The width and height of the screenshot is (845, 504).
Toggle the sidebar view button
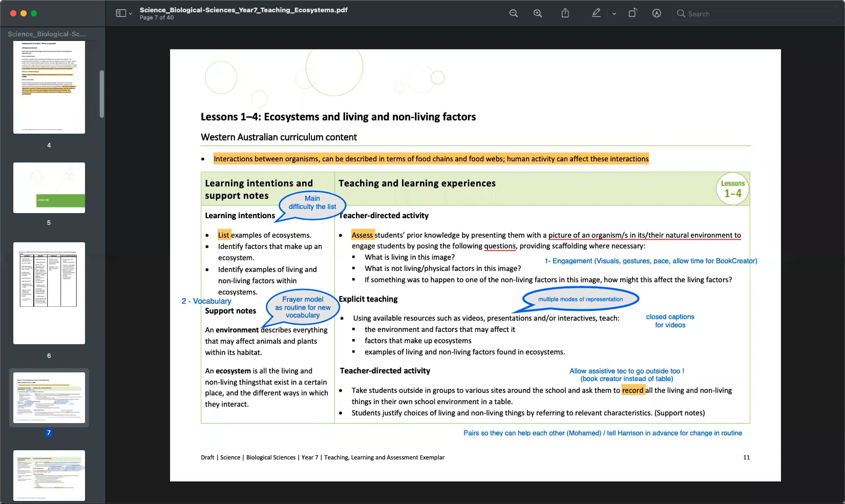pyautogui.click(x=121, y=13)
